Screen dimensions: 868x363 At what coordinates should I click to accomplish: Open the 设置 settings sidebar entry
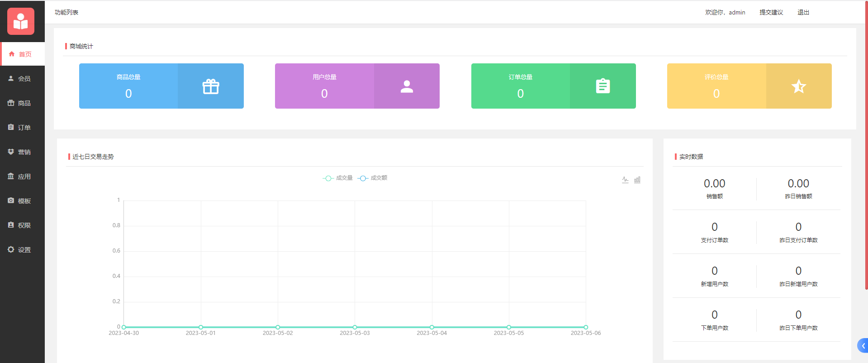[23, 249]
